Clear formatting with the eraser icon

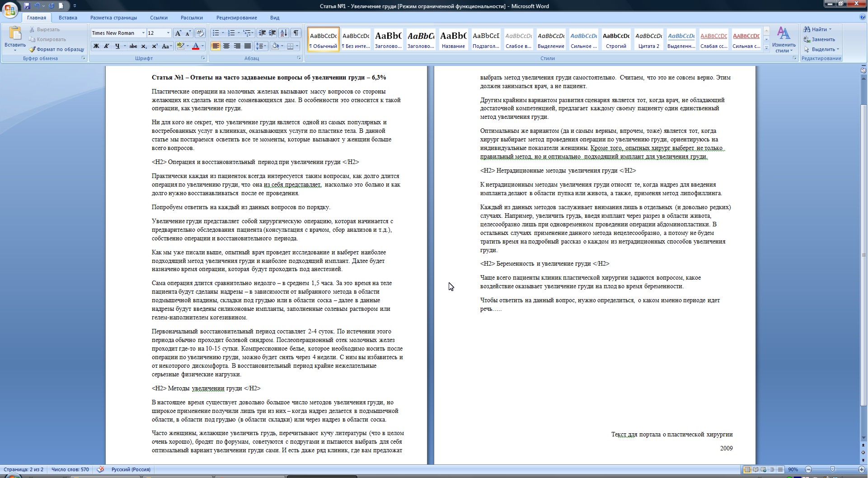coord(200,33)
